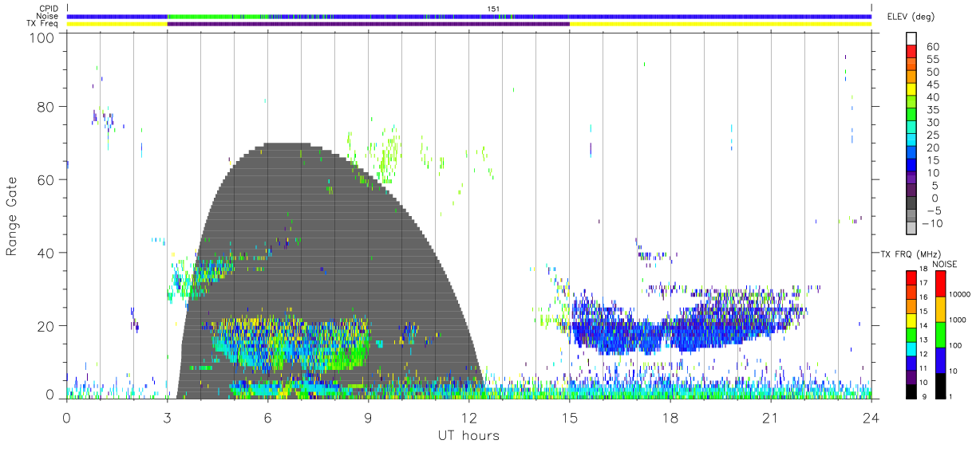Click x-axis tick label '15'
Image resolution: width=980 pixels, height=452 pixels.
[570, 418]
